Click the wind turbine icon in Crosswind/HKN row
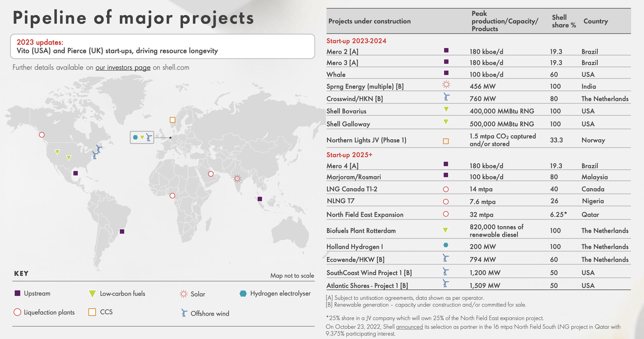 [446, 97]
